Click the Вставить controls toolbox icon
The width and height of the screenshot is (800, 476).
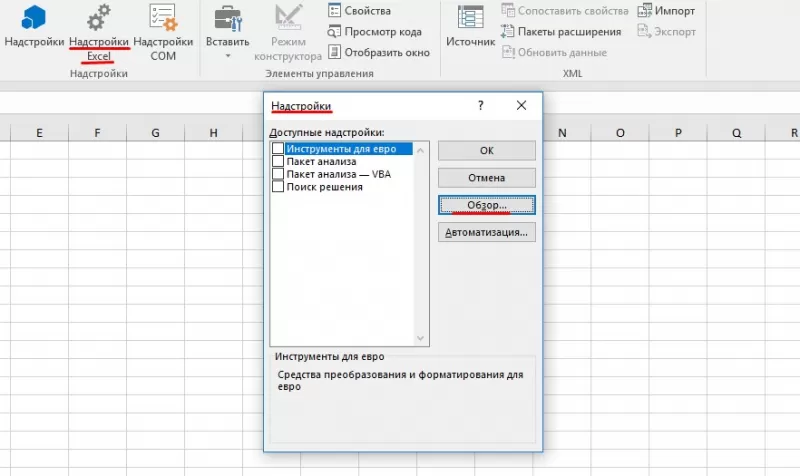228,18
